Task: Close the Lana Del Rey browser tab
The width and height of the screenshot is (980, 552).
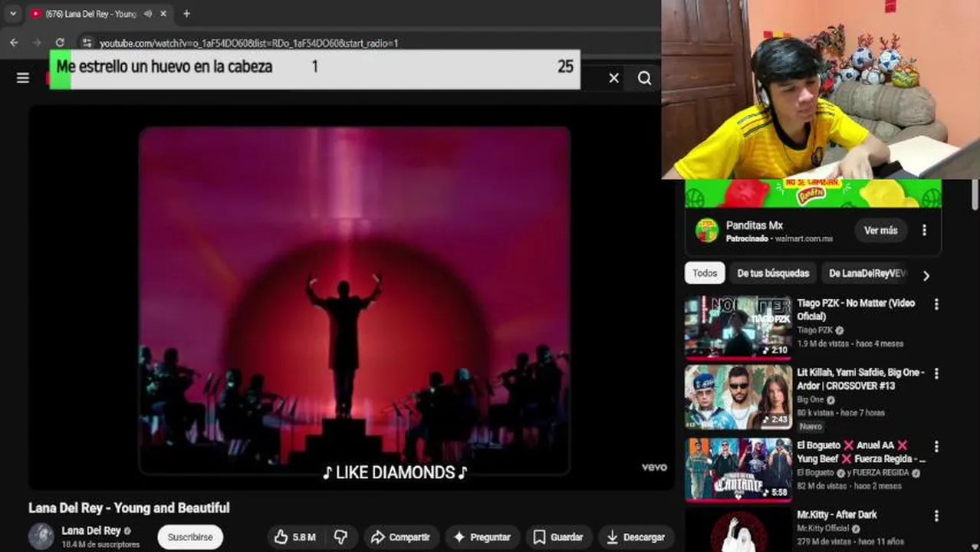Action: 164,14
